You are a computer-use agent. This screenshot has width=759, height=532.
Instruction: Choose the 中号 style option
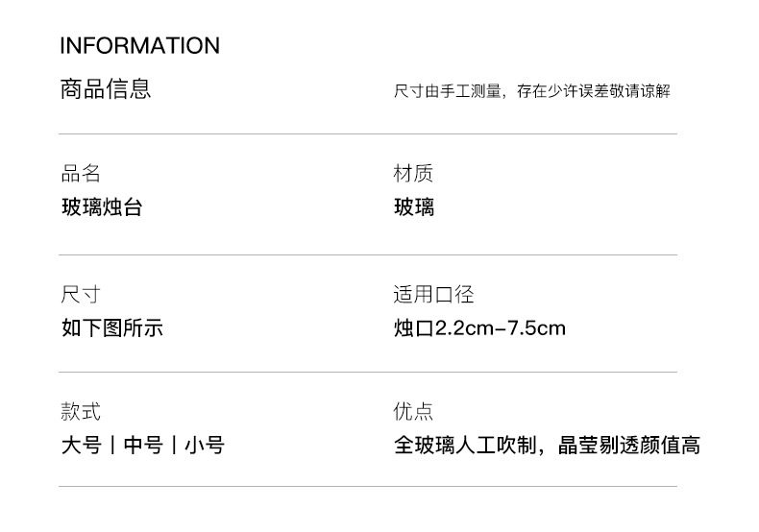coord(143,446)
